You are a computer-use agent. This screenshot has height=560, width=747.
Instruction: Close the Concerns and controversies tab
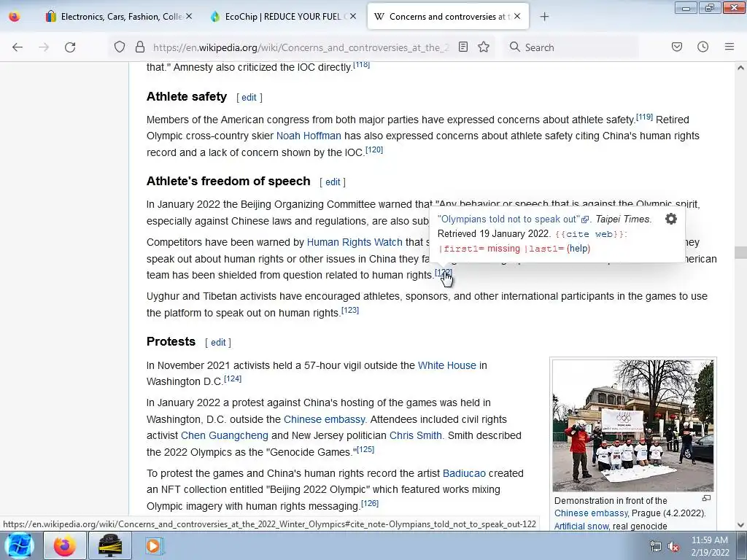tap(517, 16)
